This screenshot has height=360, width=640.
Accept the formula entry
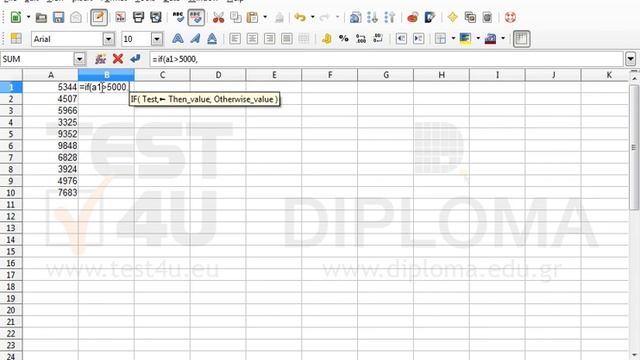(135, 59)
